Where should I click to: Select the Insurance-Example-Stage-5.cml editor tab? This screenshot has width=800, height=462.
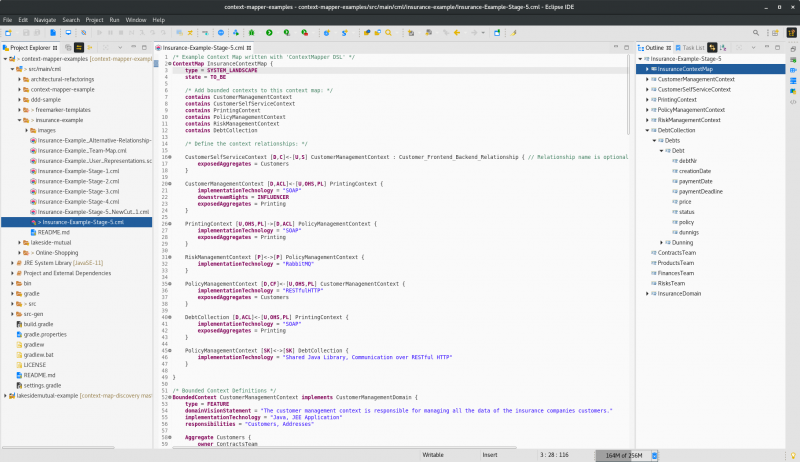pos(204,47)
